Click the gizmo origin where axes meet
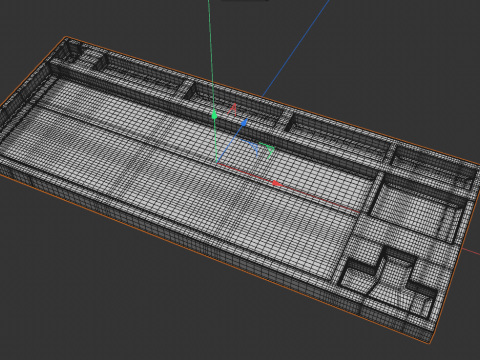480x360 pixels. 217,163
